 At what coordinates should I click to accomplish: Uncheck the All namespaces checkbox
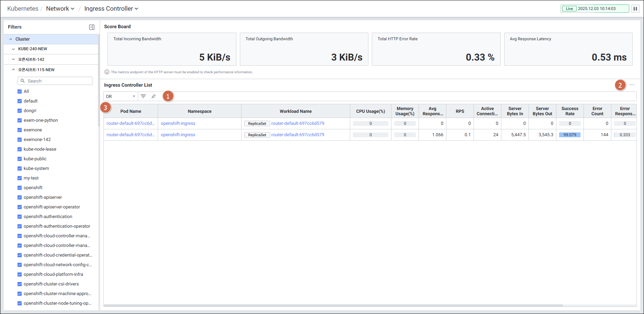20,91
